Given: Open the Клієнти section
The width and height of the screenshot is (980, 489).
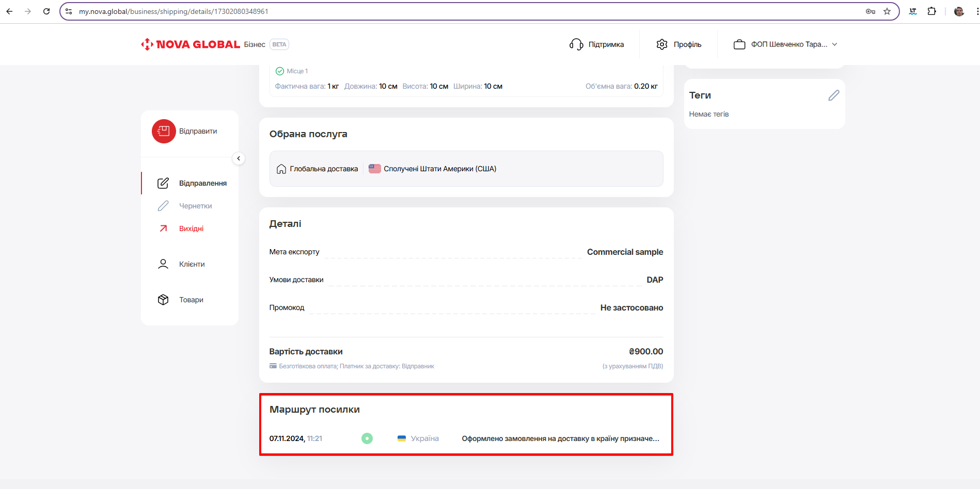Looking at the screenshot, I should (192, 264).
